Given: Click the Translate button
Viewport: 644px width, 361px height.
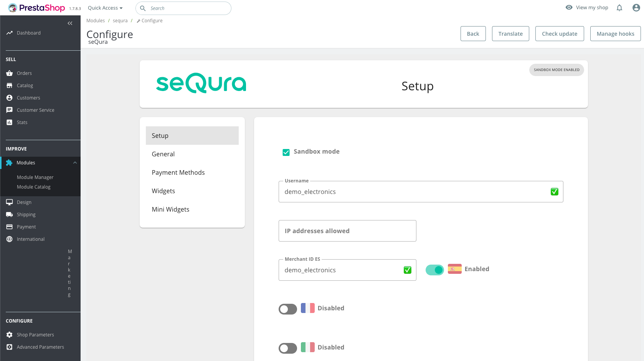Looking at the screenshot, I should 510,33.
